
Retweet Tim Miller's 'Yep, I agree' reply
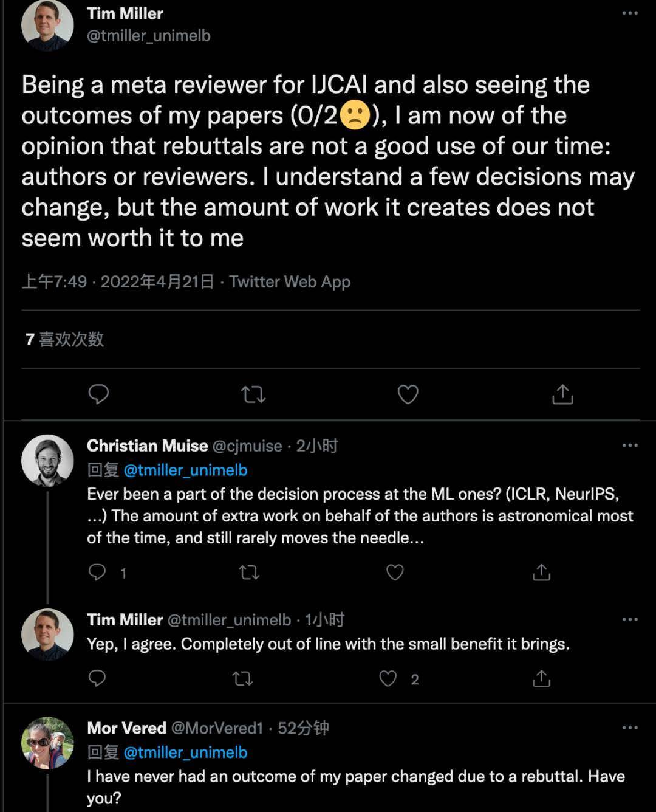242,678
